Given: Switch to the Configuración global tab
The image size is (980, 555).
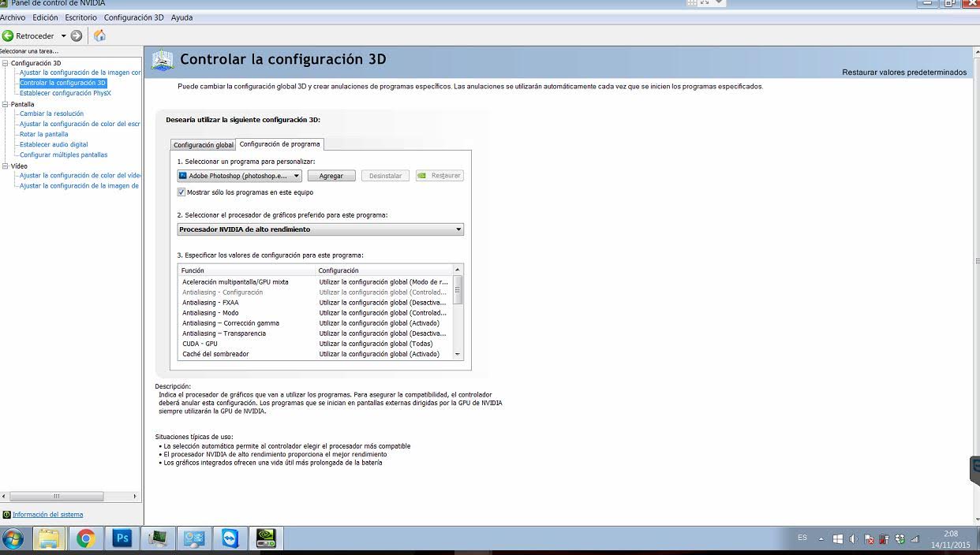Looking at the screenshot, I should [204, 145].
